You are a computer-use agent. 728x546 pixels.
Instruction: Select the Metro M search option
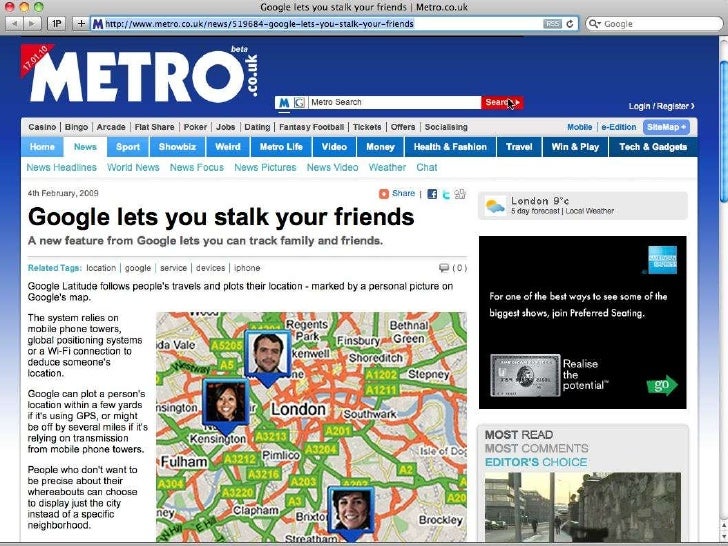tap(284, 103)
